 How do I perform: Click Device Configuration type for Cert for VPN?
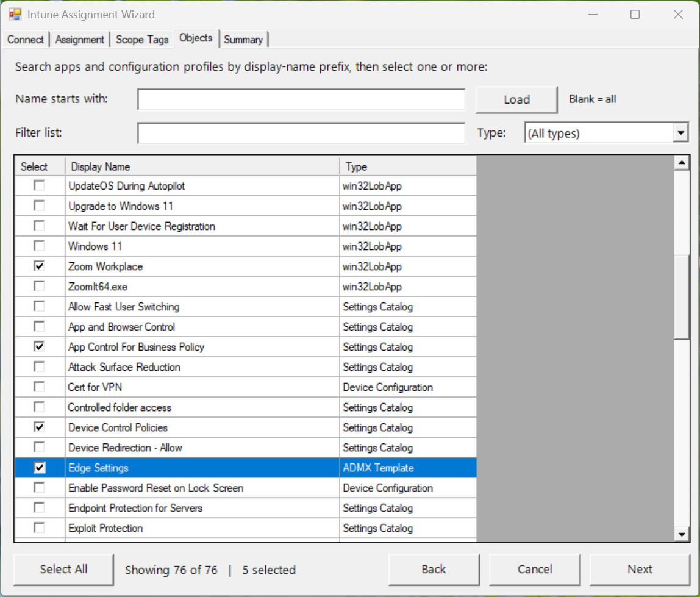[408, 387]
